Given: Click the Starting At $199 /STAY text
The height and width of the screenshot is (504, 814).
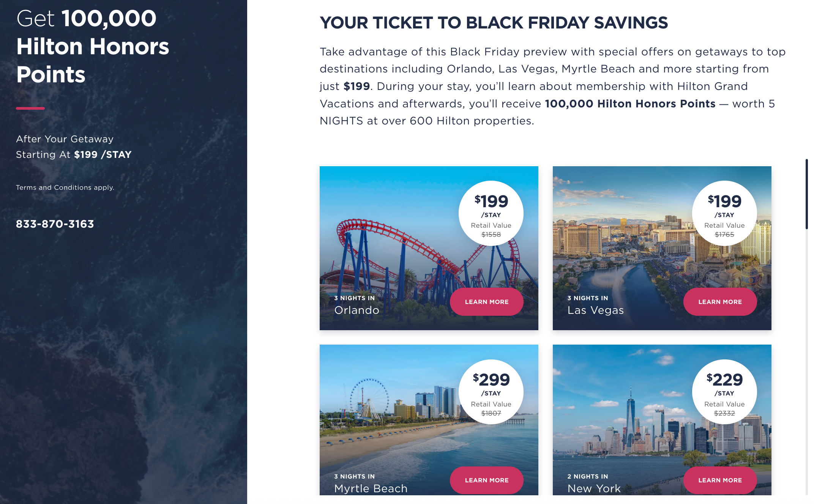Looking at the screenshot, I should (x=74, y=154).
